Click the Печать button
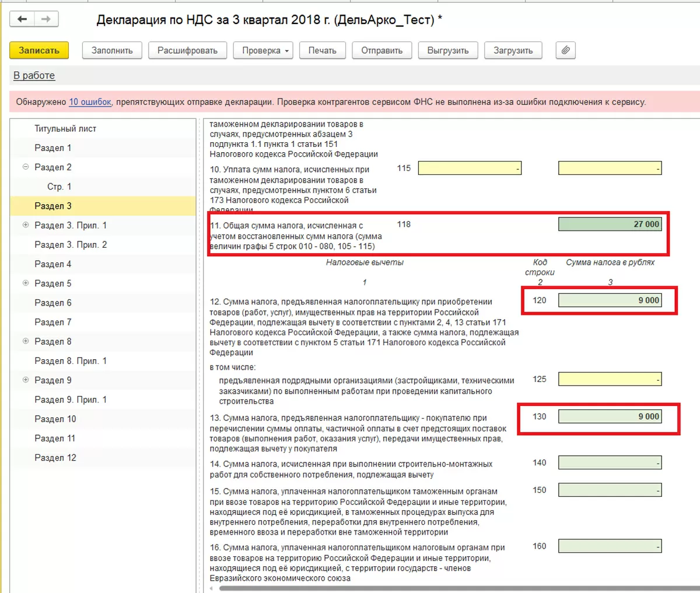This screenshot has width=700, height=593. point(322,50)
